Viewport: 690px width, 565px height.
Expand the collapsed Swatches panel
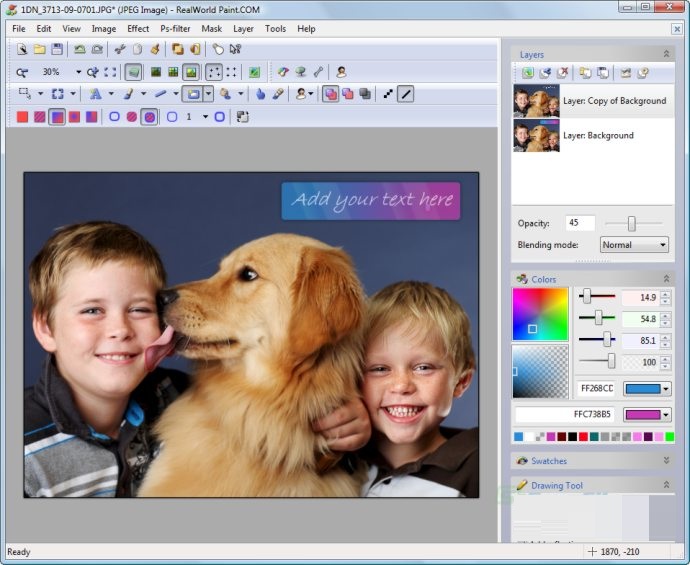click(x=666, y=461)
